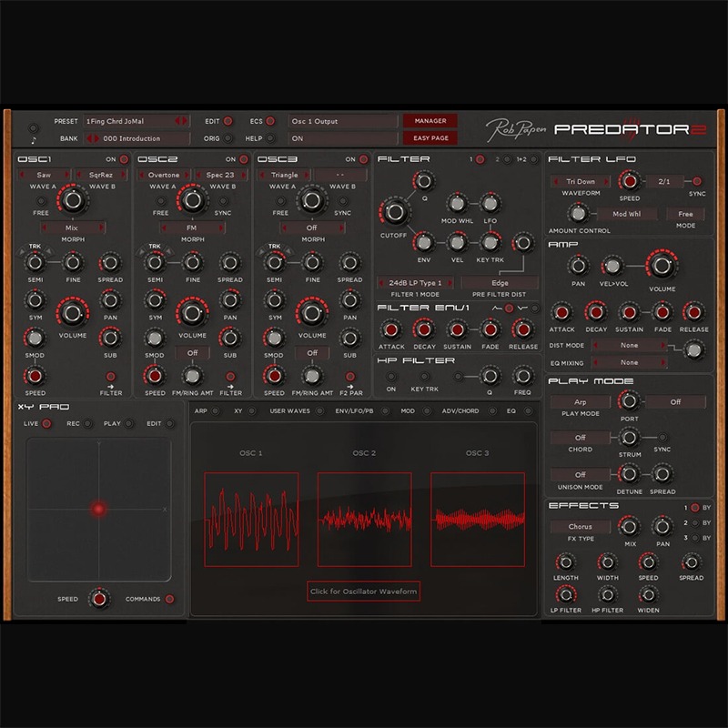Open OSC1 Wave B SqrRez selector
Screen dimensions: 728x728
101,175
